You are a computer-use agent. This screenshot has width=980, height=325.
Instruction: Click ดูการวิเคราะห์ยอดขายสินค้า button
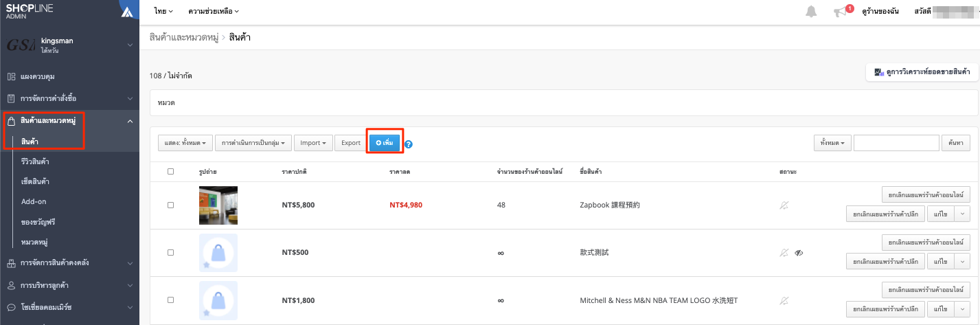(922, 71)
